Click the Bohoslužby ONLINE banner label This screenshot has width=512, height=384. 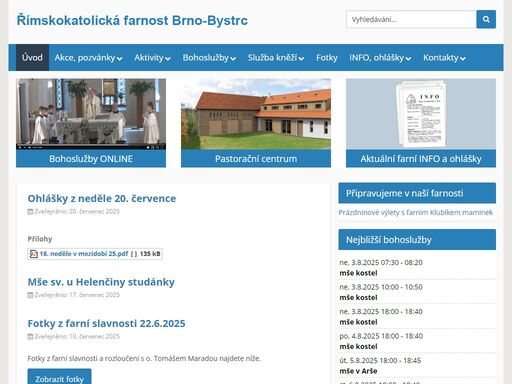pos(91,159)
